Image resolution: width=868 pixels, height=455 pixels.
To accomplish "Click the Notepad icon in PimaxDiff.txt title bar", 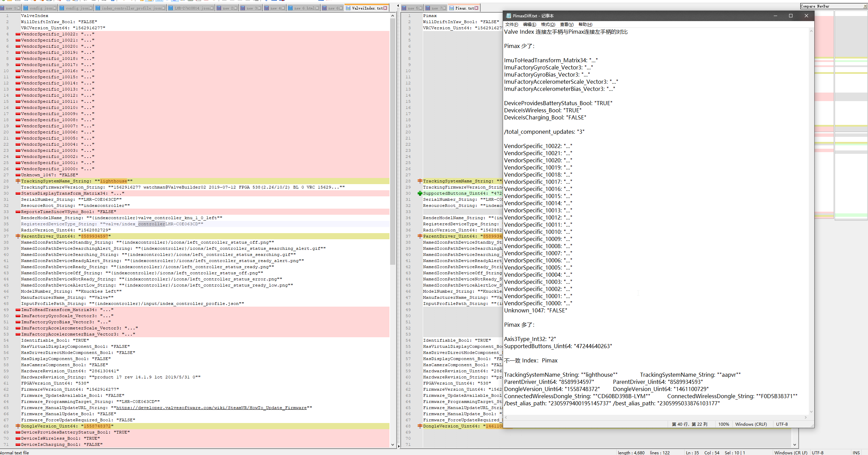I will pyautogui.click(x=508, y=16).
